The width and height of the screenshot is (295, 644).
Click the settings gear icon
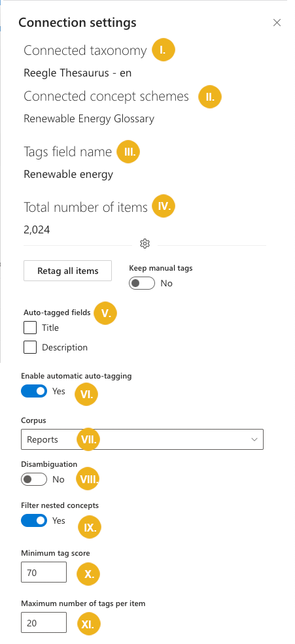[145, 244]
